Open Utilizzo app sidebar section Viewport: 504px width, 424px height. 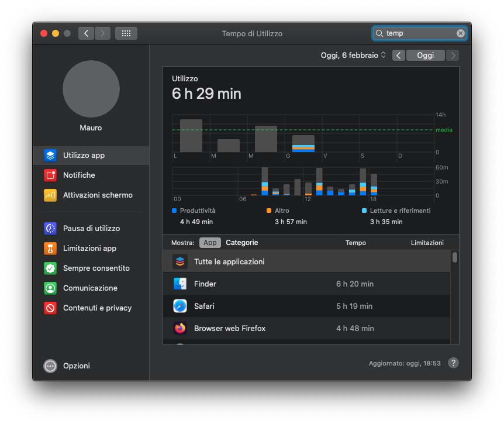coord(91,156)
